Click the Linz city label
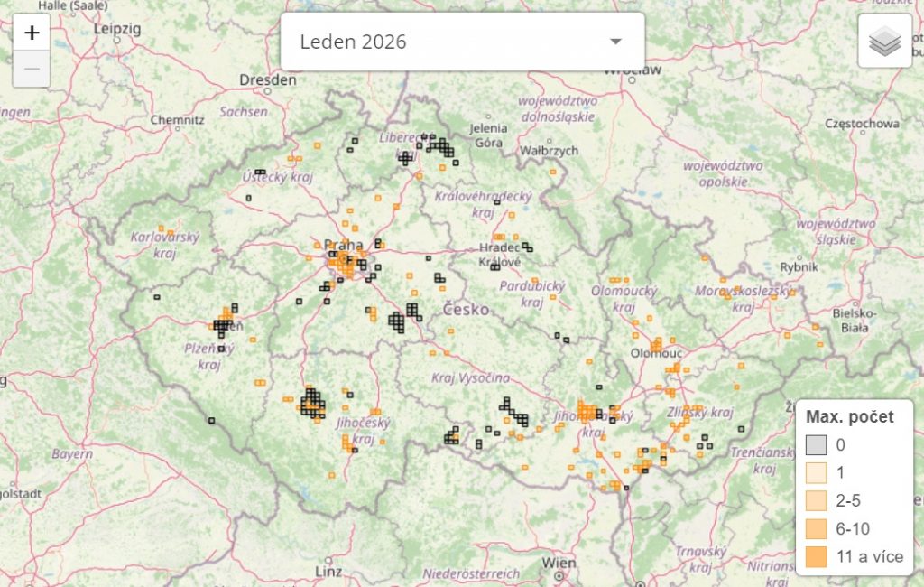The image size is (924, 587). coord(328,572)
